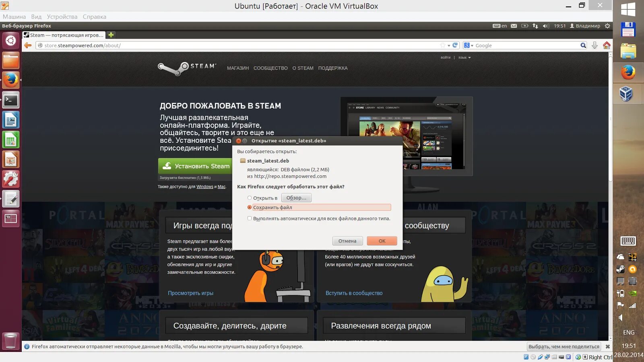This screenshot has width=644, height=362.
Task: Open the sound volume indicator
Action: (x=545, y=26)
